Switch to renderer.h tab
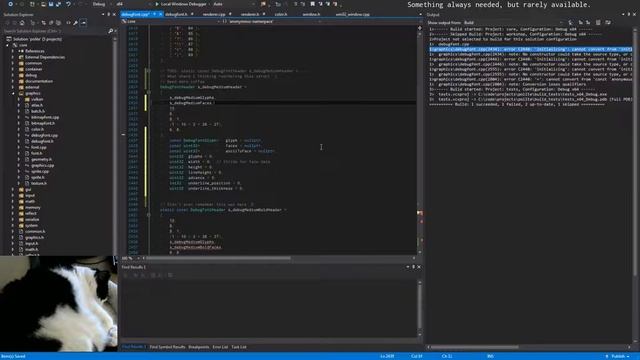This screenshot has width=640, height=360. coord(249,14)
